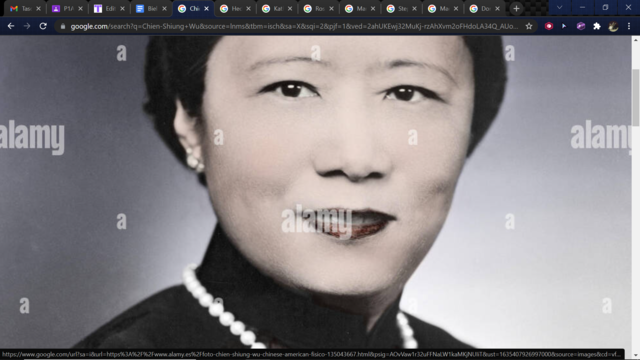Open the Chrome three-dot menu

point(629,26)
